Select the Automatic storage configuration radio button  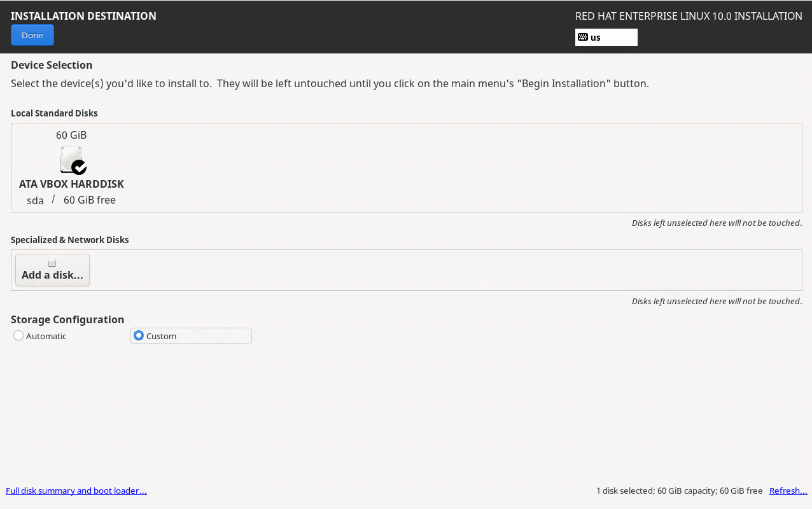pyautogui.click(x=18, y=335)
